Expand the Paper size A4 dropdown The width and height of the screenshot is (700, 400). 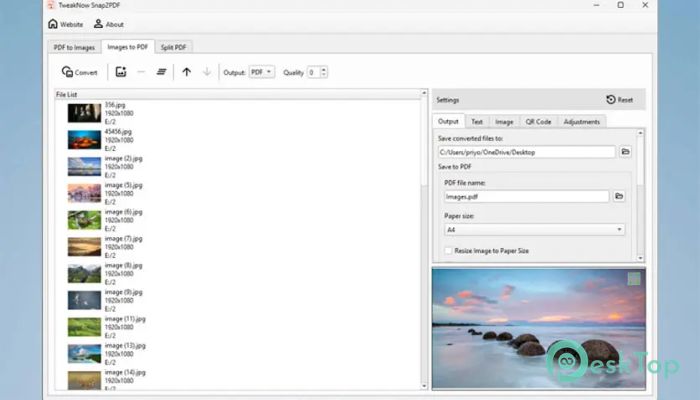click(x=534, y=229)
